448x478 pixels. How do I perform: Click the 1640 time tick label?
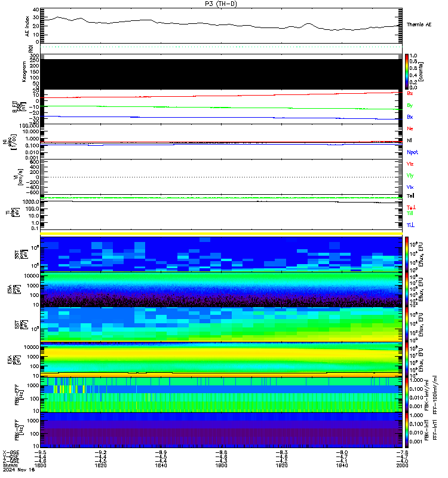coord(161,465)
